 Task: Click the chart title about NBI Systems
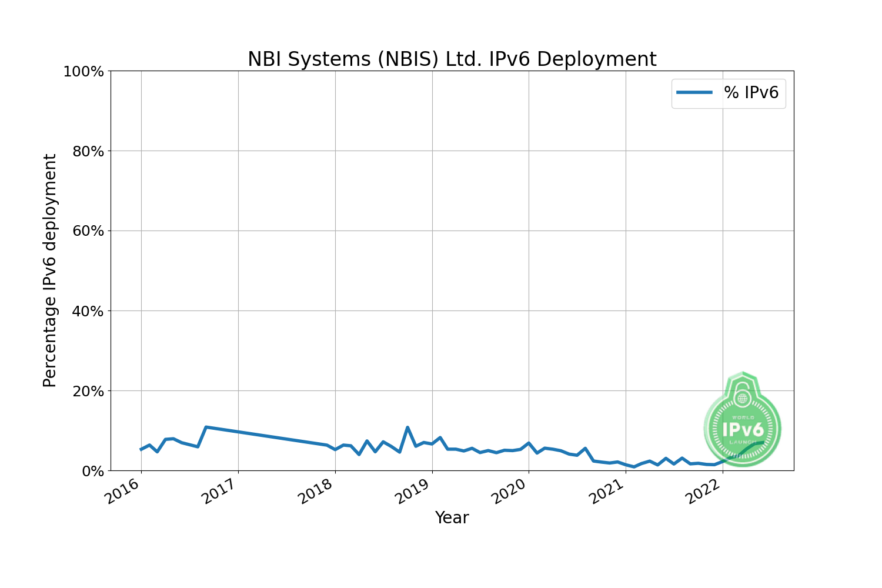pyautogui.click(x=452, y=59)
